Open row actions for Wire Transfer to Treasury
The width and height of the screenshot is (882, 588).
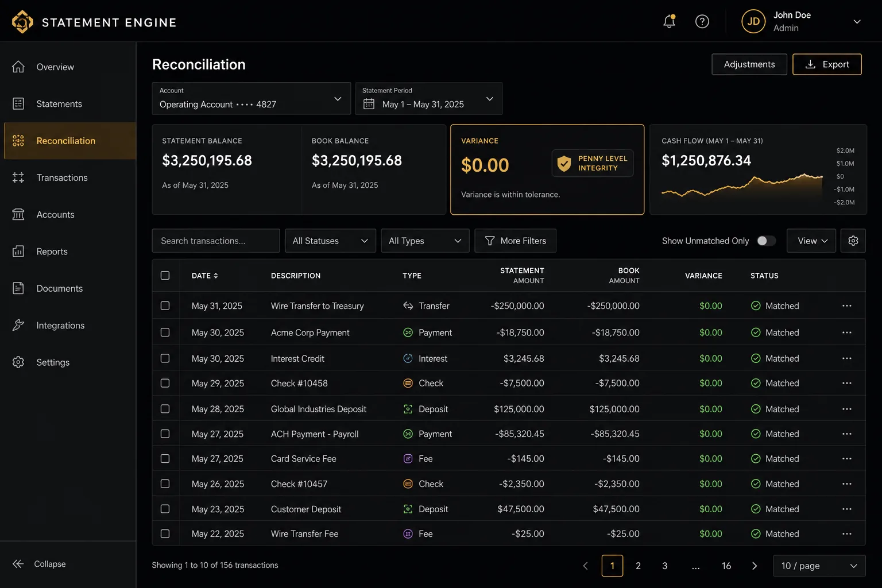[847, 306]
